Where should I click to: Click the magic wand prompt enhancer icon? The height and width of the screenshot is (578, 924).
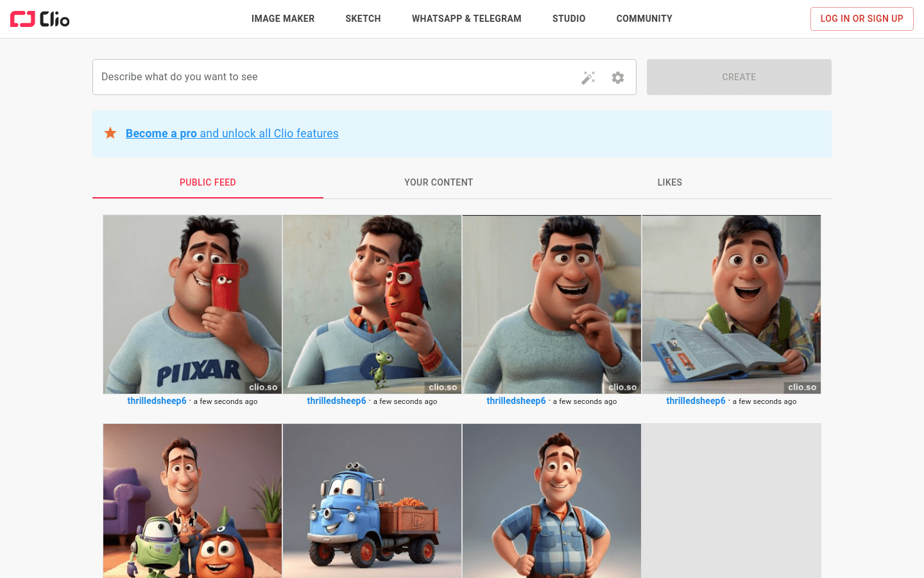(x=588, y=78)
